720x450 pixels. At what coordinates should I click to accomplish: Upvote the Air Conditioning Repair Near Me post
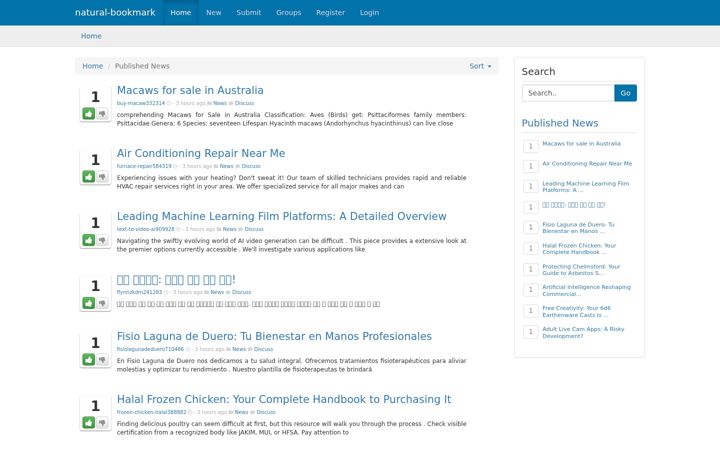tap(89, 176)
